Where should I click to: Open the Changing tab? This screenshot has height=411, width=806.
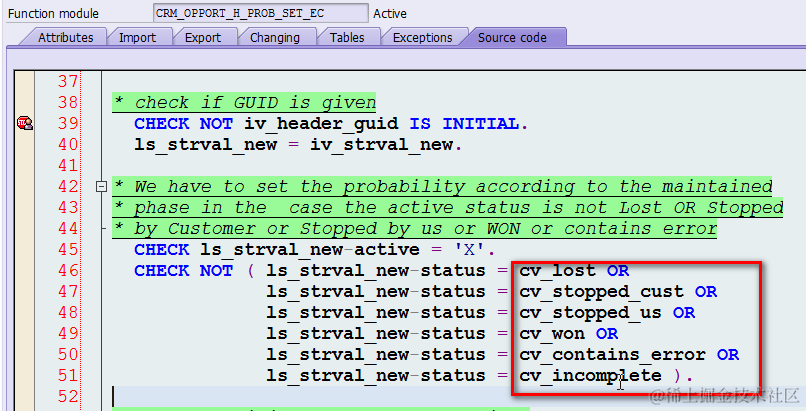[274, 38]
